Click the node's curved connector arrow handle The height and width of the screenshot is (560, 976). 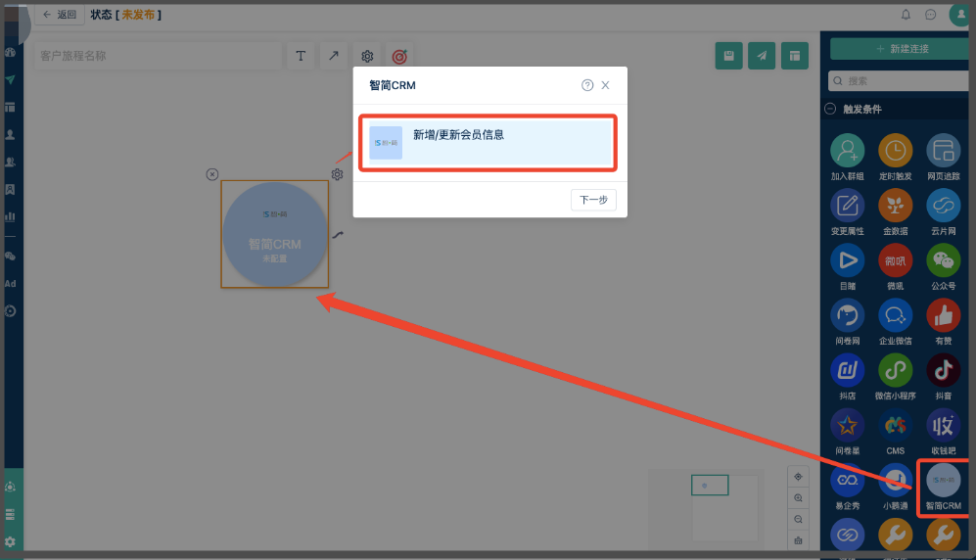[x=338, y=235]
